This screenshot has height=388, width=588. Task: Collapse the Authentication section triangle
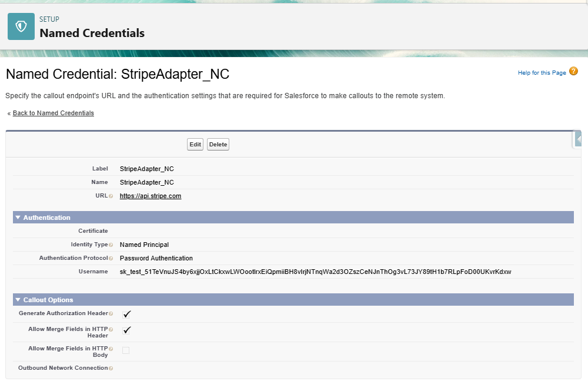tap(18, 218)
